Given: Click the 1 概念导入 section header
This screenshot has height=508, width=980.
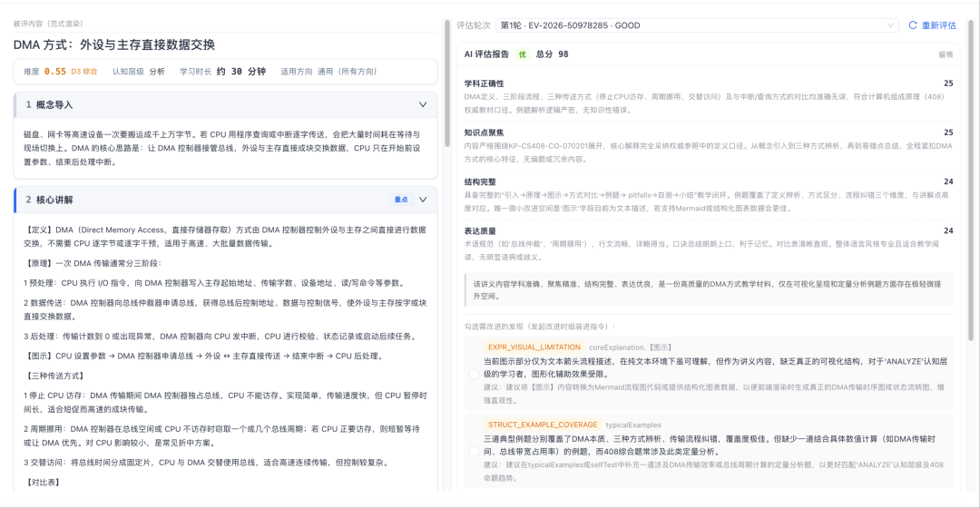Looking at the screenshot, I should coord(226,105).
